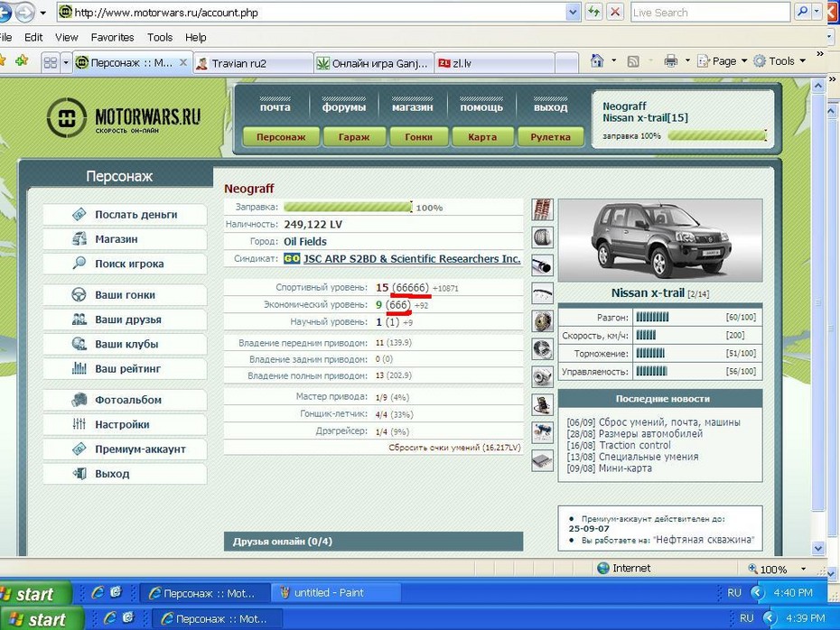Click the tire part icon
The height and width of the screenshot is (630, 840).
[x=542, y=237]
